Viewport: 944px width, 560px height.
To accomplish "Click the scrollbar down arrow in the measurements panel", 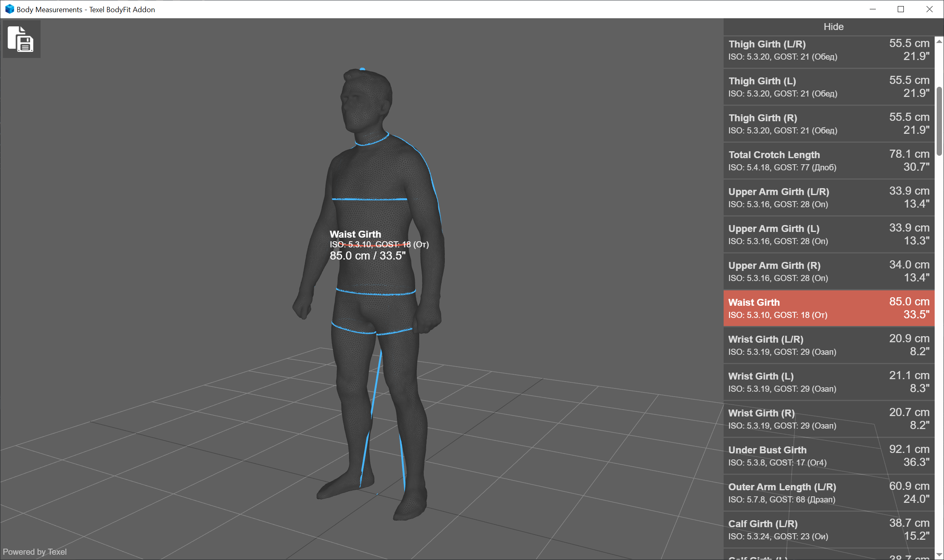I will tap(939, 555).
